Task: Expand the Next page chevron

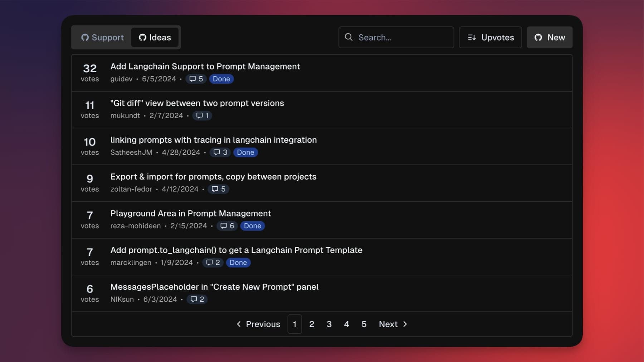Action: click(x=405, y=324)
